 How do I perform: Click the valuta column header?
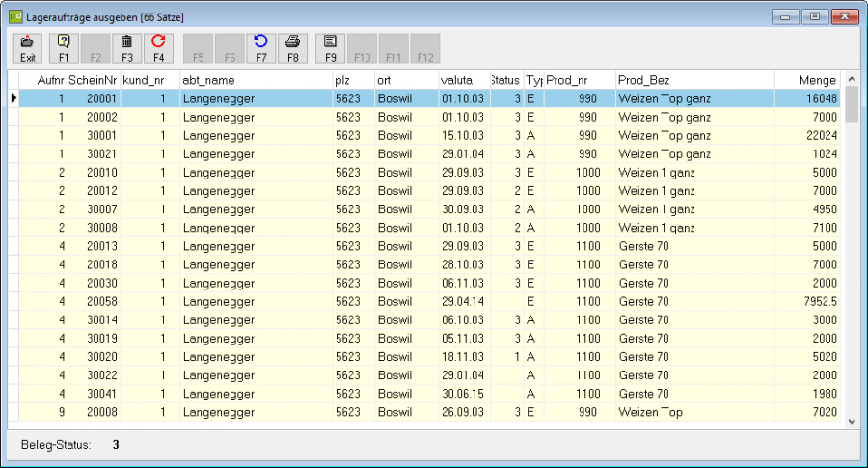click(465, 80)
